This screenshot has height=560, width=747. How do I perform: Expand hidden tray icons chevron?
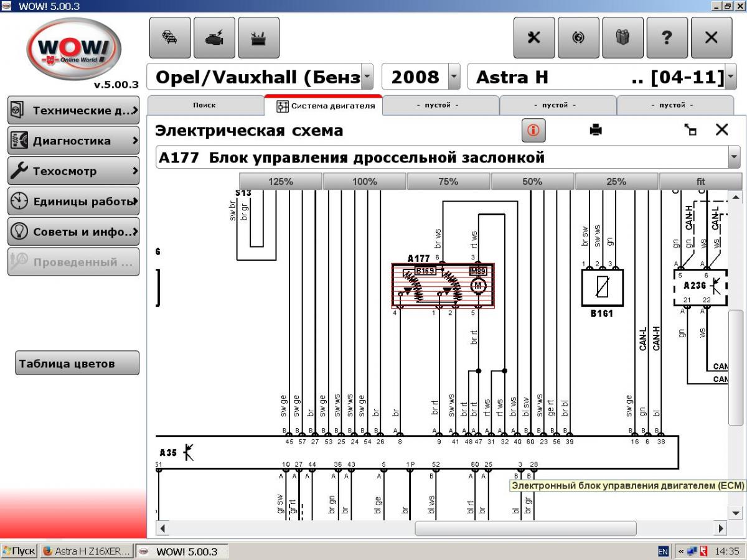[681, 551]
